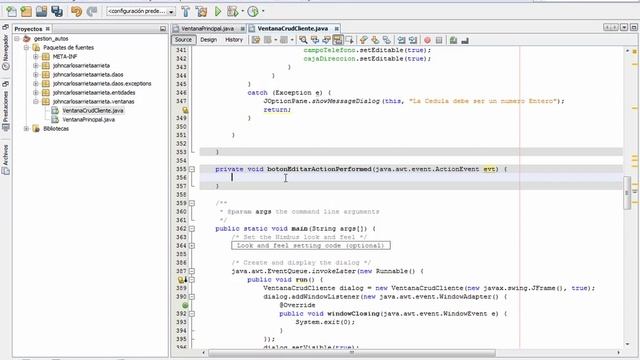
Task: Go to the next find occurrence icon
Action: coord(326,40)
